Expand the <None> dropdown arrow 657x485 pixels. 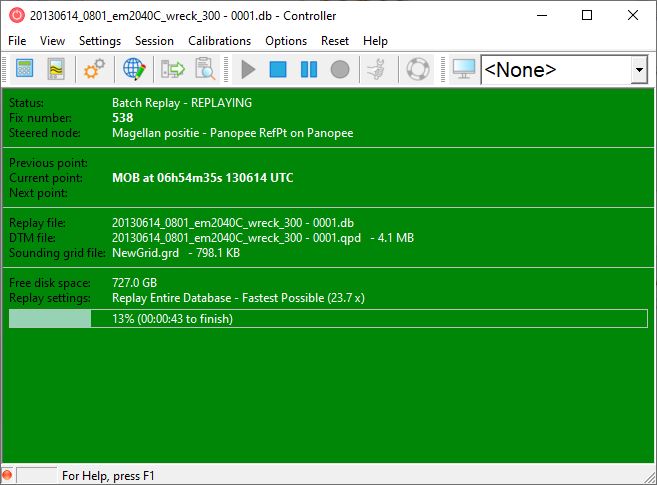(638, 70)
